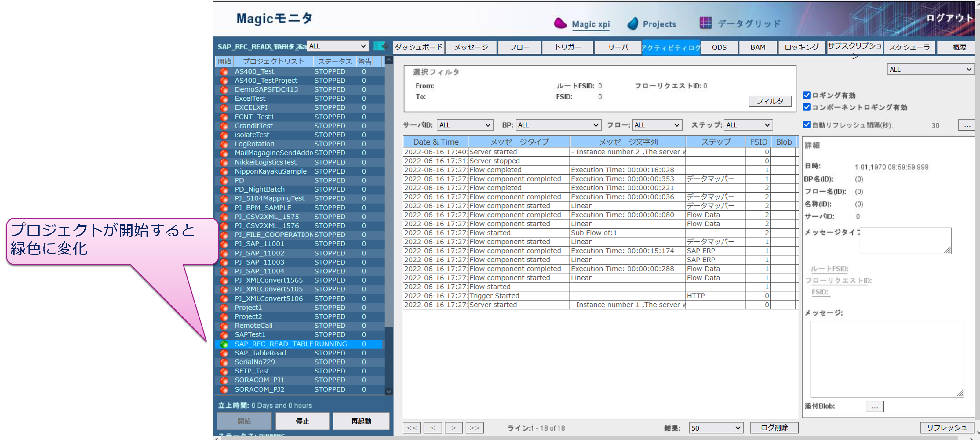
Task: Click the green running icon for SAP_RFC_READ_TABLE
Action: point(224,344)
